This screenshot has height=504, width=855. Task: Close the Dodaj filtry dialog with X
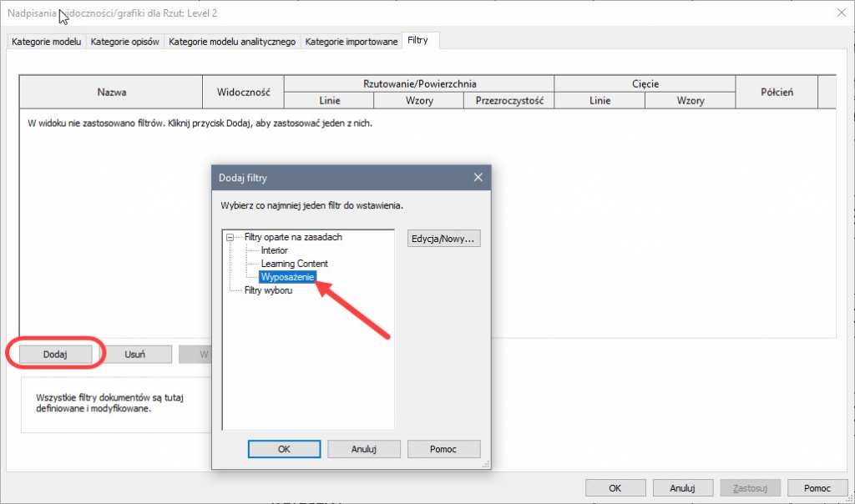coord(478,178)
